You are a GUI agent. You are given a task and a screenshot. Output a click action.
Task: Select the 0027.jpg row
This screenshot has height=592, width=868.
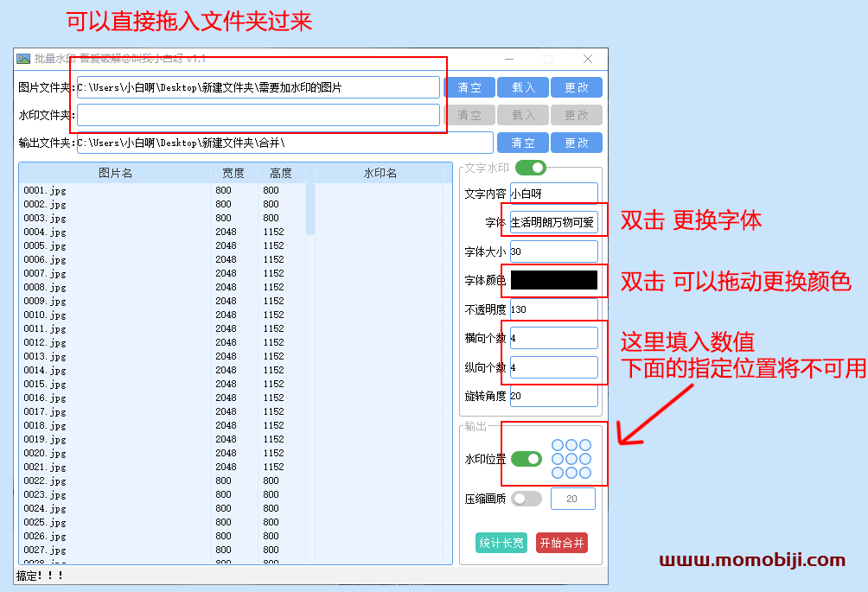163,550
